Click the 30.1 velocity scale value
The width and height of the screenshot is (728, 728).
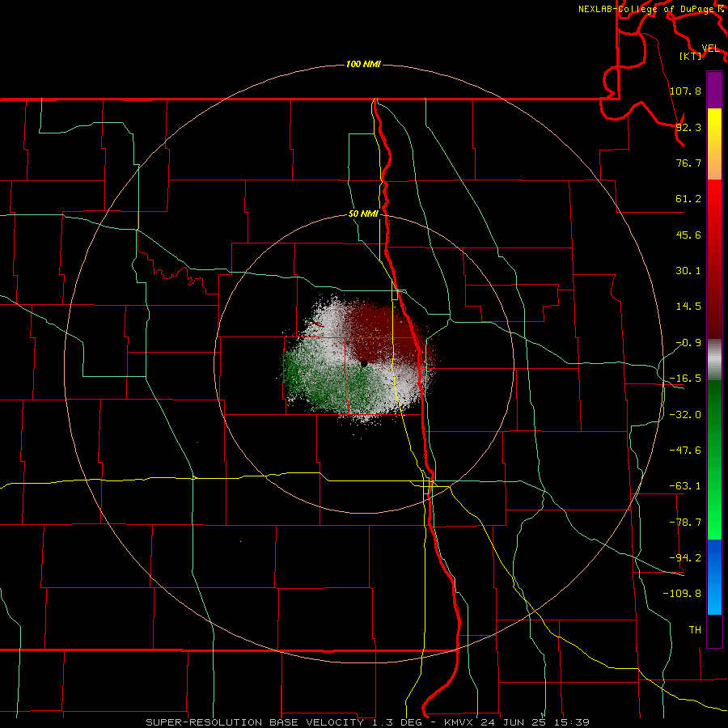coord(688,271)
